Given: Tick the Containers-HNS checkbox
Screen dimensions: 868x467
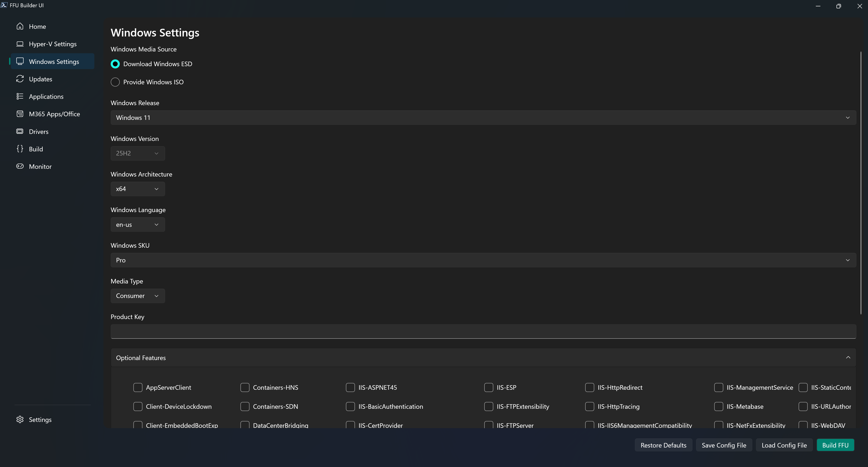Looking at the screenshot, I should 245,387.
